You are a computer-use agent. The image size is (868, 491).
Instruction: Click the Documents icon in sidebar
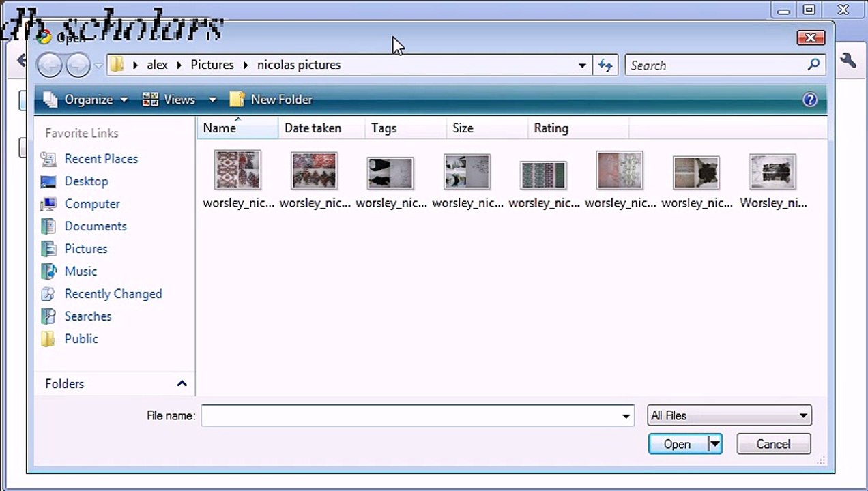click(x=48, y=226)
